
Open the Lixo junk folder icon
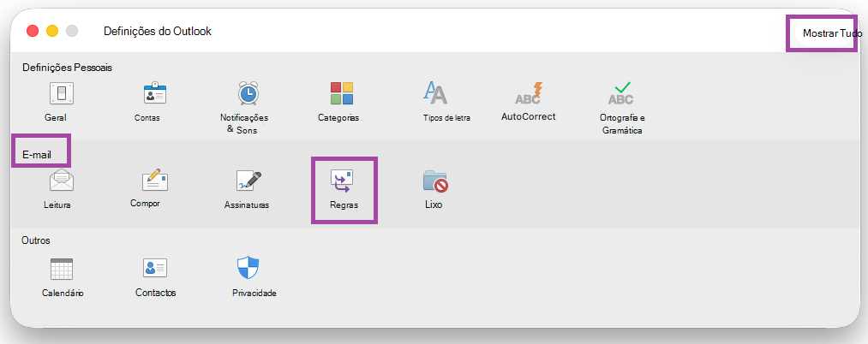point(435,181)
